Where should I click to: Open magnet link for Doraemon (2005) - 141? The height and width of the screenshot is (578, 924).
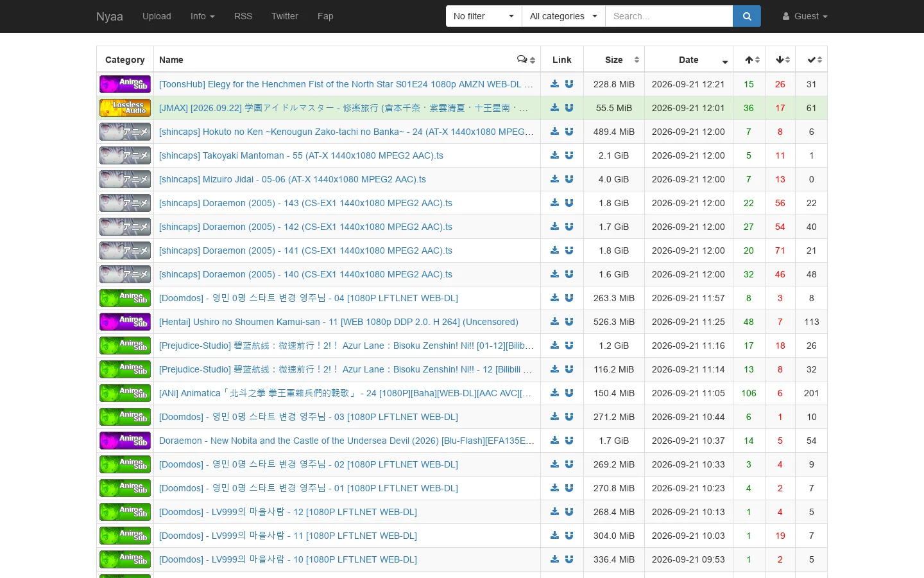click(569, 250)
